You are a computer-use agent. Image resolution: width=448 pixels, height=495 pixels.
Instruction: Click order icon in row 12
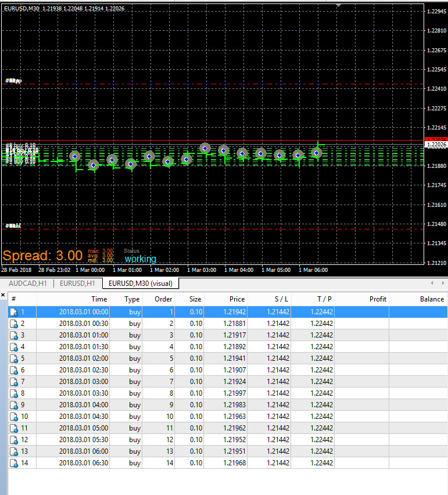pos(14,440)
